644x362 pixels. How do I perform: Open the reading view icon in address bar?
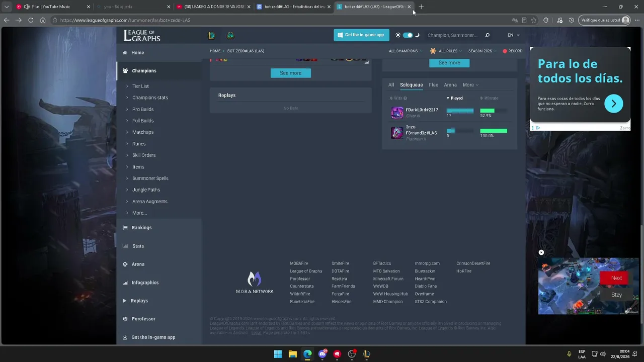[x=524, y=20]
